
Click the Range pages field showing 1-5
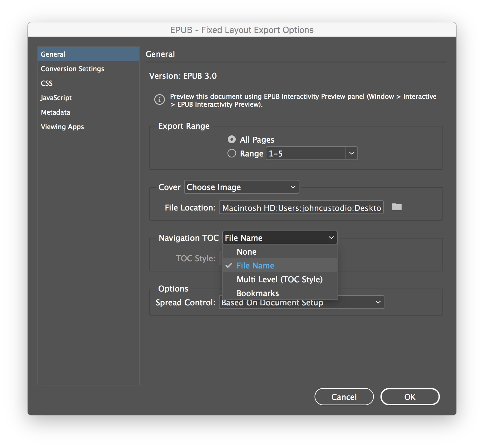pyautogui.click(x=306, y=154)
